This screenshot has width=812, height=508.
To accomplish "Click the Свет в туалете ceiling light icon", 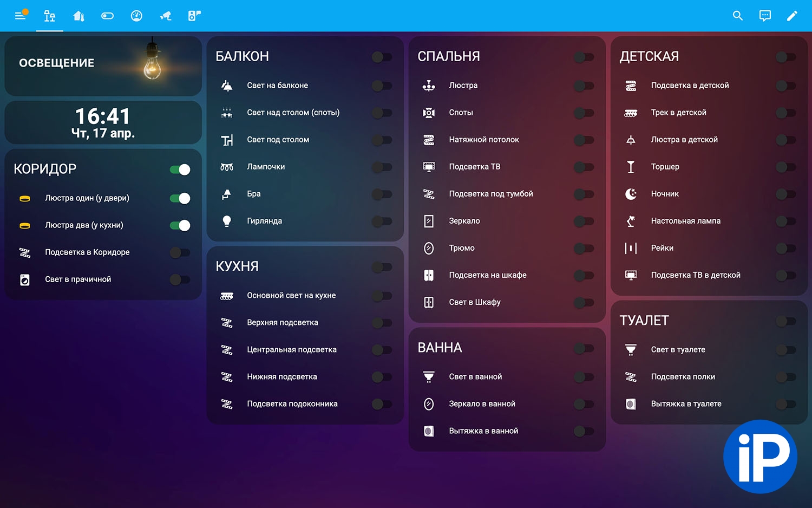I will pyautogui.click(x=631, y=350).
